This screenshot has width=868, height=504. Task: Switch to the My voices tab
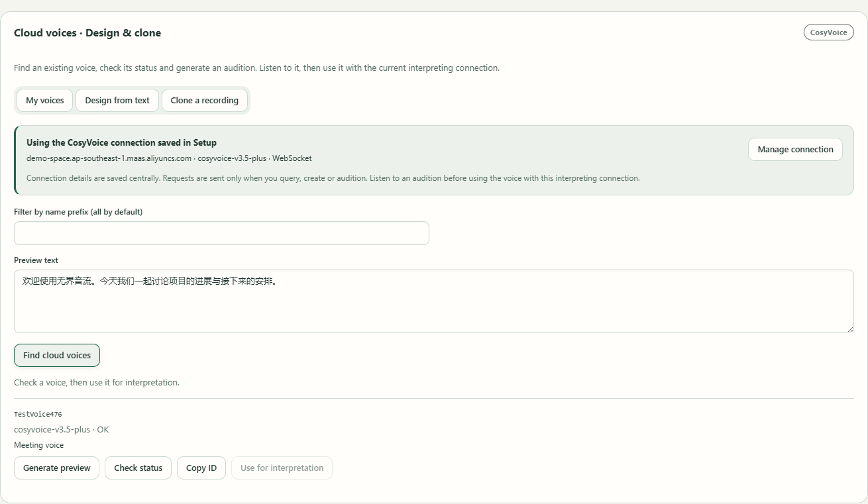point(45,101)
